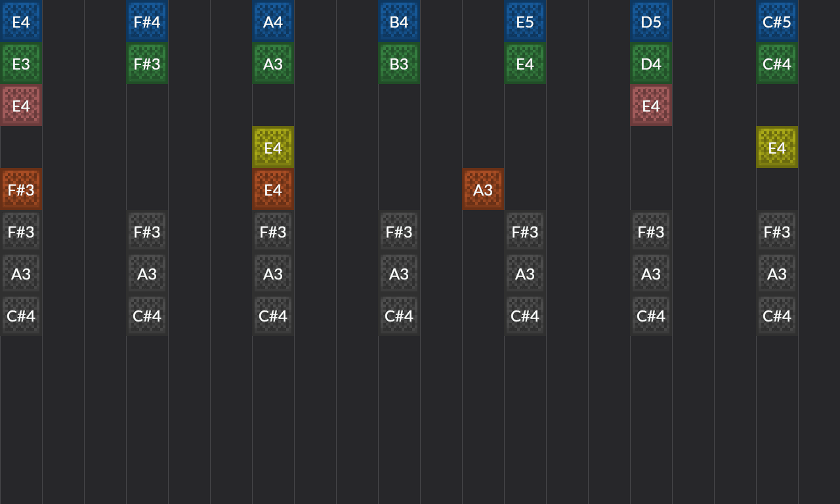Image resolution: width=840 pixels, height=504 pixels.
Task: Click the yellow E4 block under A3
Action: coord(273,147)
